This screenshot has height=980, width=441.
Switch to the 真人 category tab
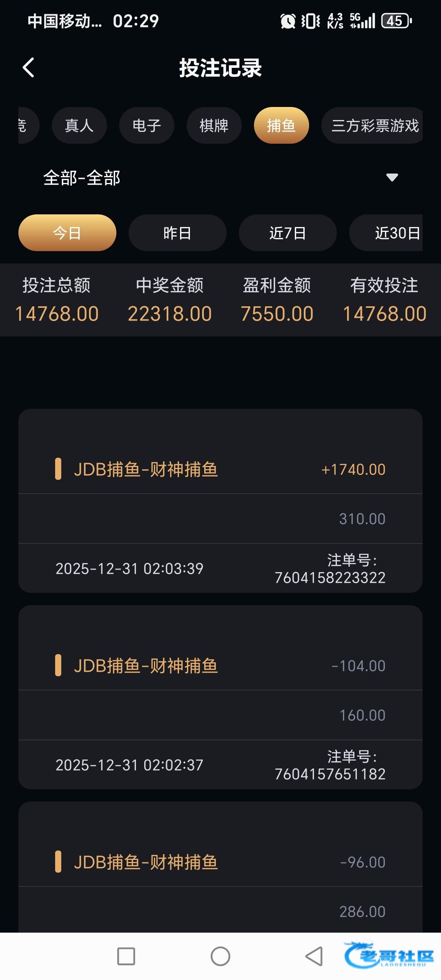click(x=79, y=126)
